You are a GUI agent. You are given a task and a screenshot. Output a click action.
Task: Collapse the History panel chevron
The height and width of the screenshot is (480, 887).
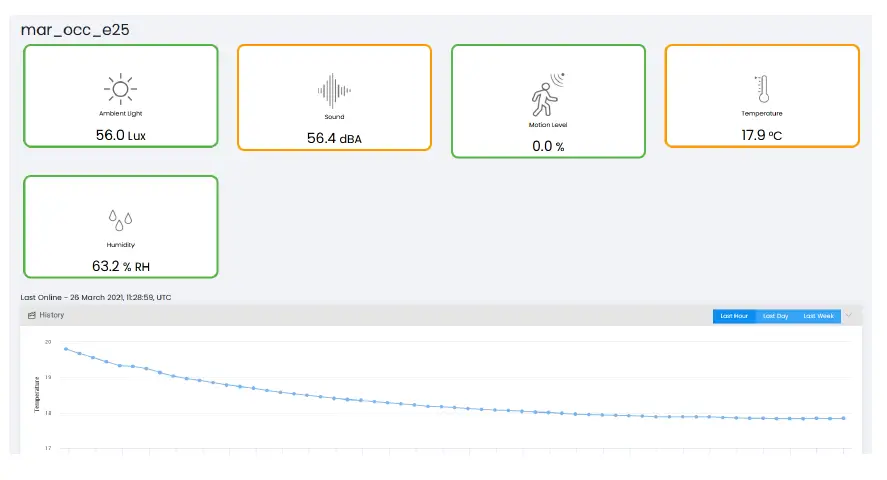849,316
